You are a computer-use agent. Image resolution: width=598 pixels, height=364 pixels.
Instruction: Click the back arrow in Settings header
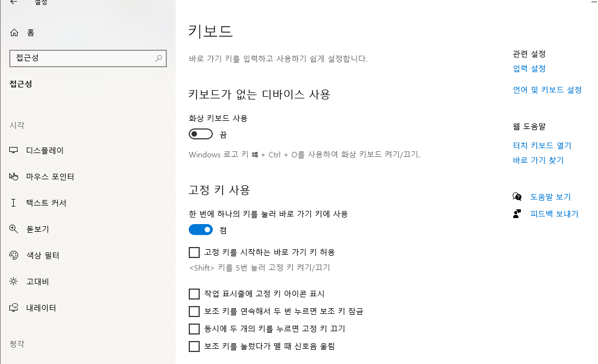pos(14,3)
